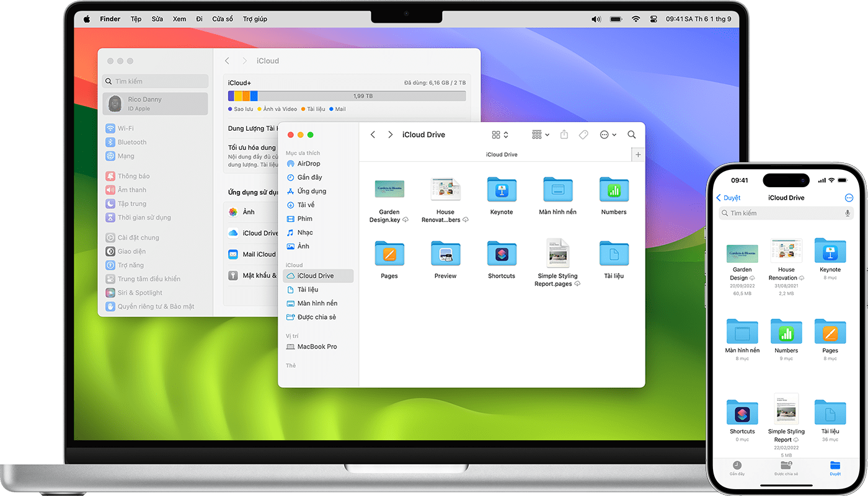Click the iCloud storage usage bar
This screenshot has width=868, height=496.
click(347, 96)
